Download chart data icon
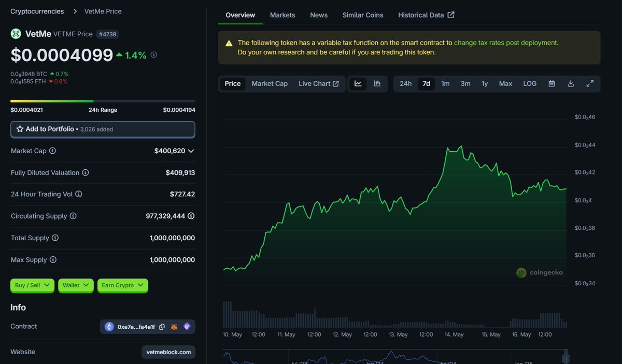The height and width of the screenshot is (364, 622). pyautogui.click(x=571, y=83)
